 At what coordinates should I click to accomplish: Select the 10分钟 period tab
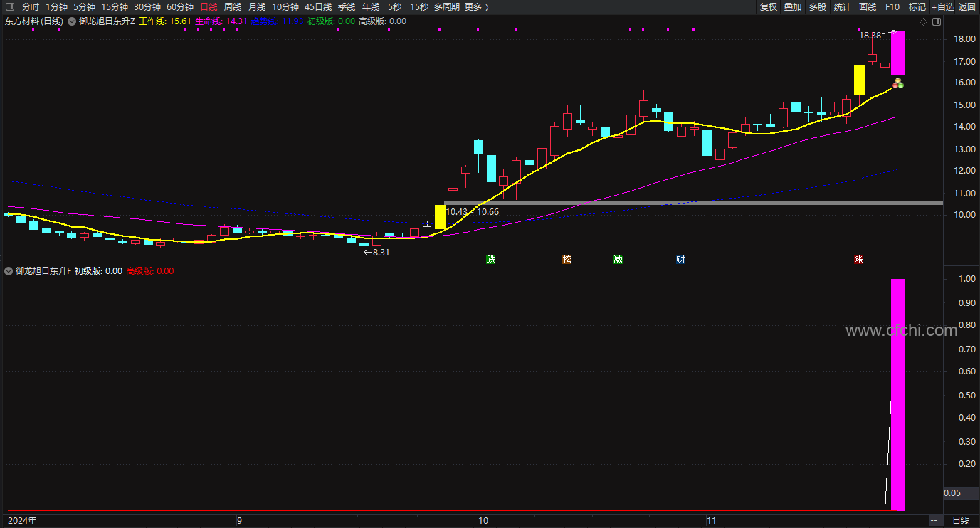(x=285, y=6)
